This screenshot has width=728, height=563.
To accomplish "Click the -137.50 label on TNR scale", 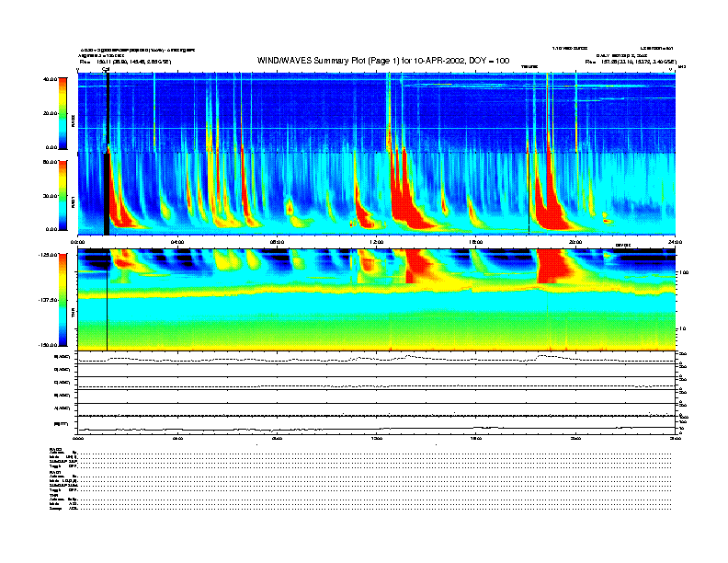I will (x=48, y=300).
